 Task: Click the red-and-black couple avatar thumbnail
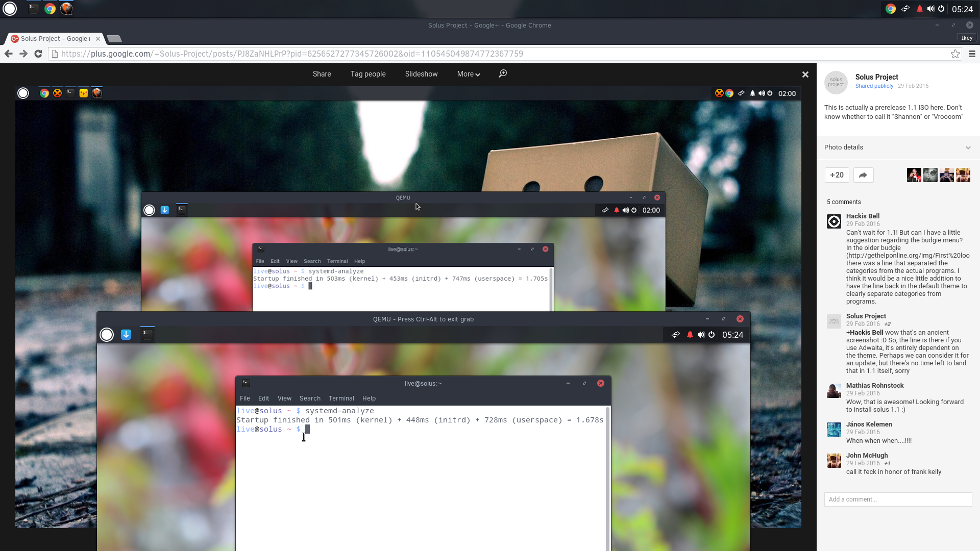click(914, 175)
